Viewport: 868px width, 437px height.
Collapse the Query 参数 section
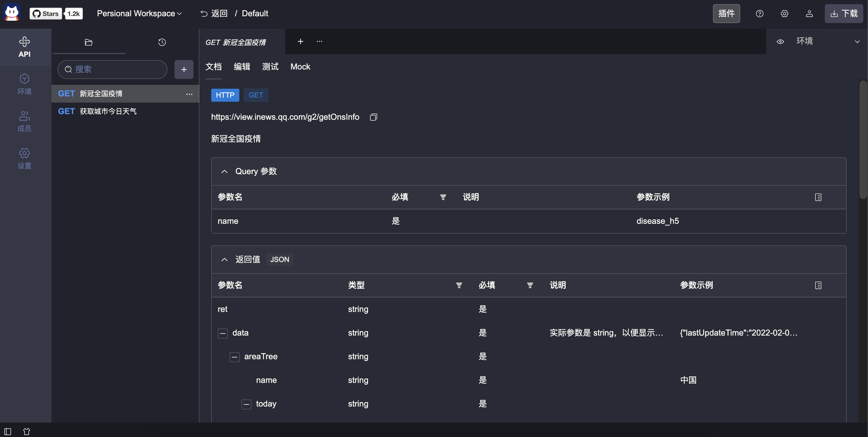coord(225,171)
